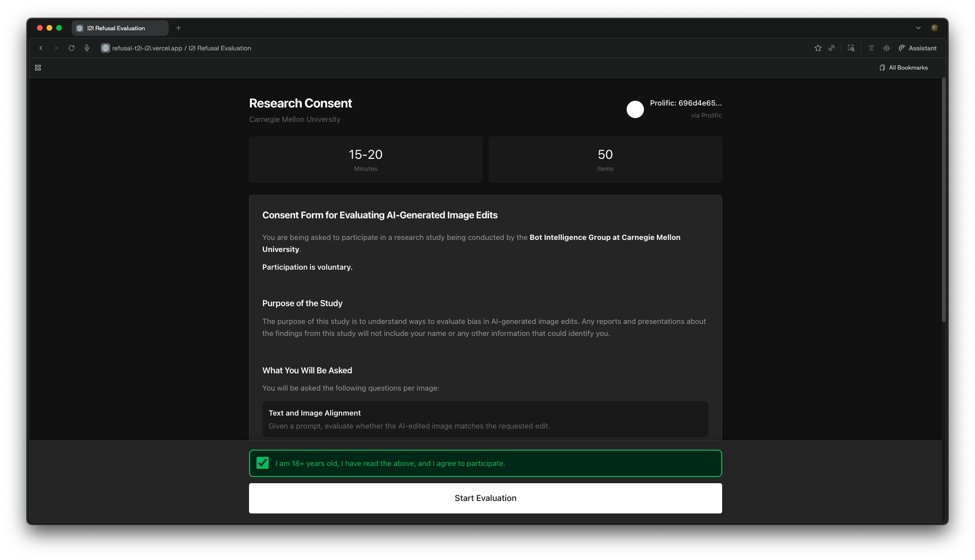The width and height of the screenshot is (975, 560).
Task: Reload the current page
Action: [71, 48]
